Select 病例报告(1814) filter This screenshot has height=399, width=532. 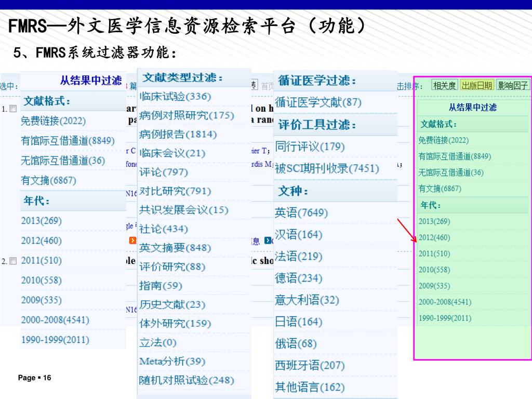click(178, 135)
